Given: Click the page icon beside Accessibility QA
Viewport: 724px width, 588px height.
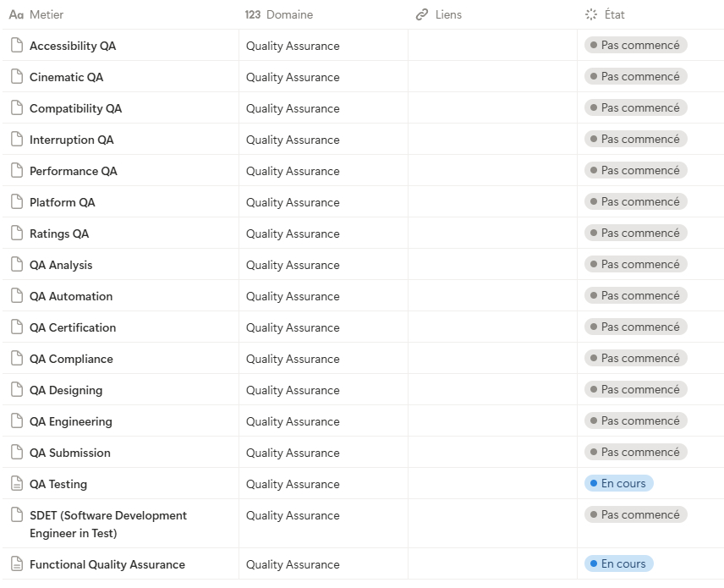Looking at the screenshot, I should 16,46.
